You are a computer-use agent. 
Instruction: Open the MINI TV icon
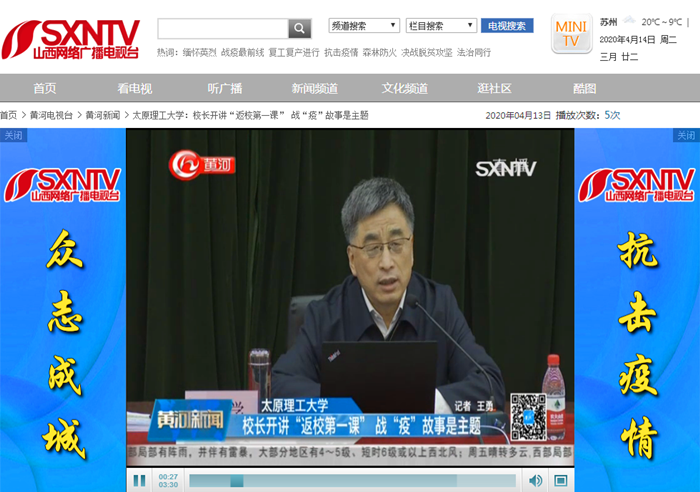tap(570, 33)
